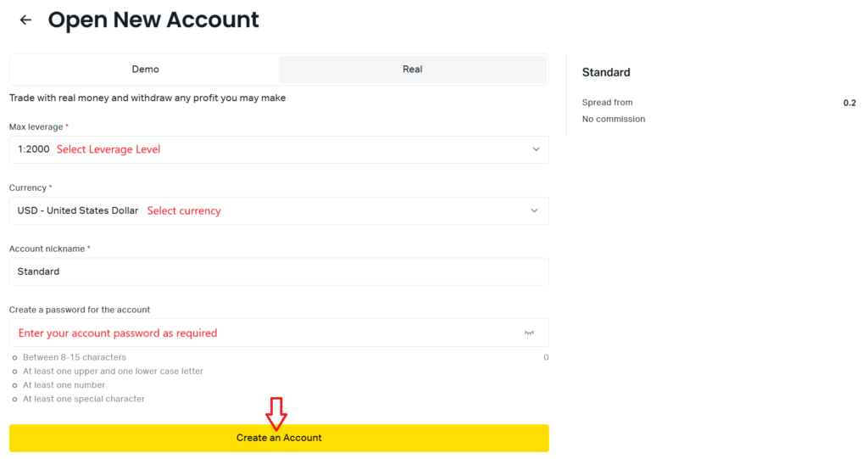Click the 'At least one number' bullet
This screenshot has width=868, height=459.
(64, 385)
